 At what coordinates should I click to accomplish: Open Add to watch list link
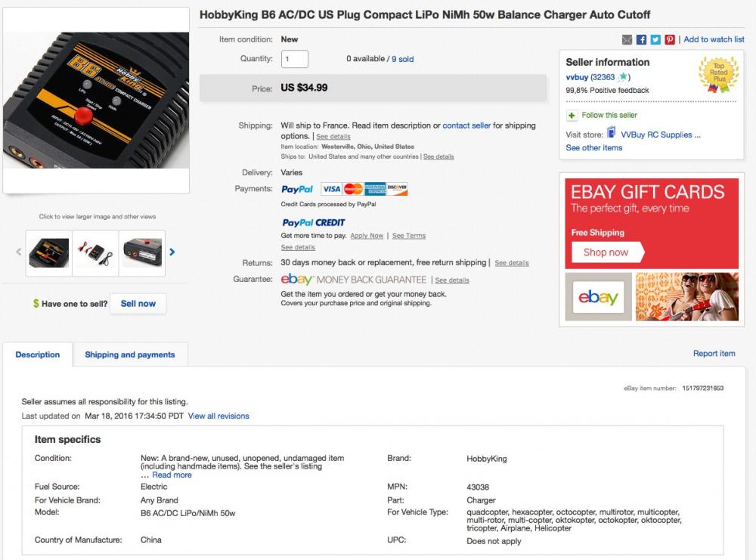[714, 39]
